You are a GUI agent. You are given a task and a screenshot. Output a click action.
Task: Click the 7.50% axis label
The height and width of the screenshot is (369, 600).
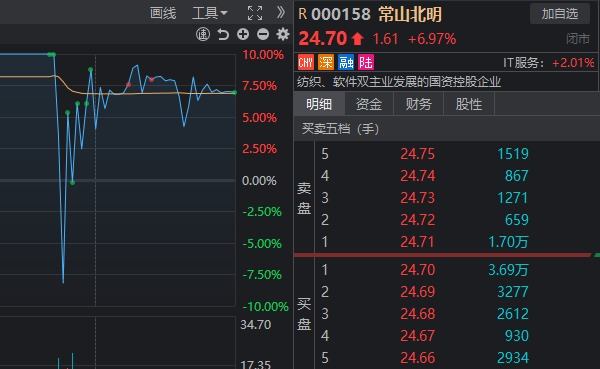click(x=259, y=86)
